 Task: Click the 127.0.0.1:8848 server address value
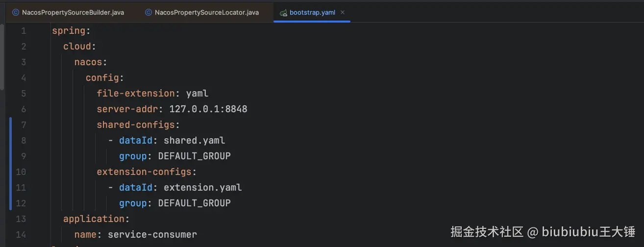click(208, 109)
